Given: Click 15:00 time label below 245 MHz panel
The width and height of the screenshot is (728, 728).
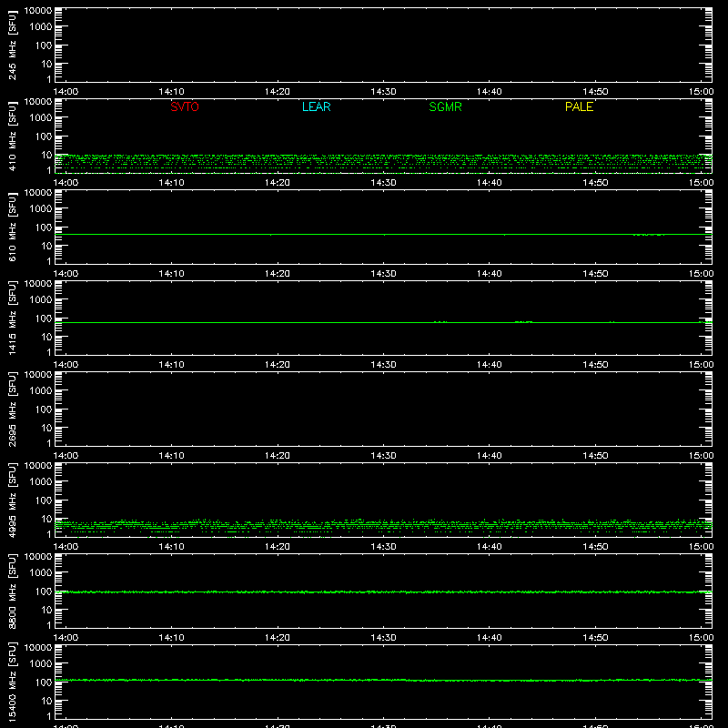Looking at the screenshot, I should coord(701,92).
